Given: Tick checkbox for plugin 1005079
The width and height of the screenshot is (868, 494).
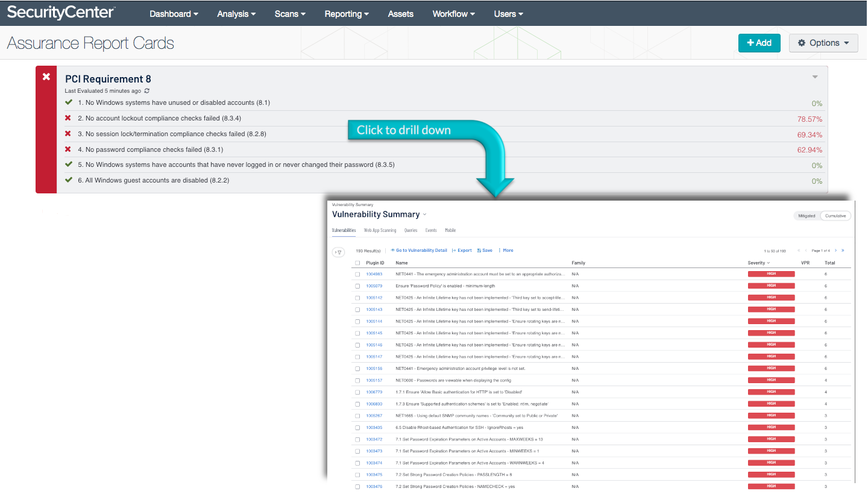Looking at the screenshot, I should click(357, 286).
